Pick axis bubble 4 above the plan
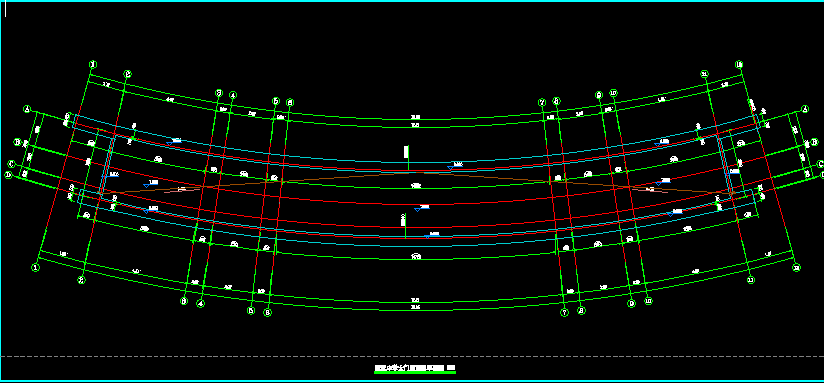Image resolution: width=824 pixels, height=383 pixels. pos(233,96)
